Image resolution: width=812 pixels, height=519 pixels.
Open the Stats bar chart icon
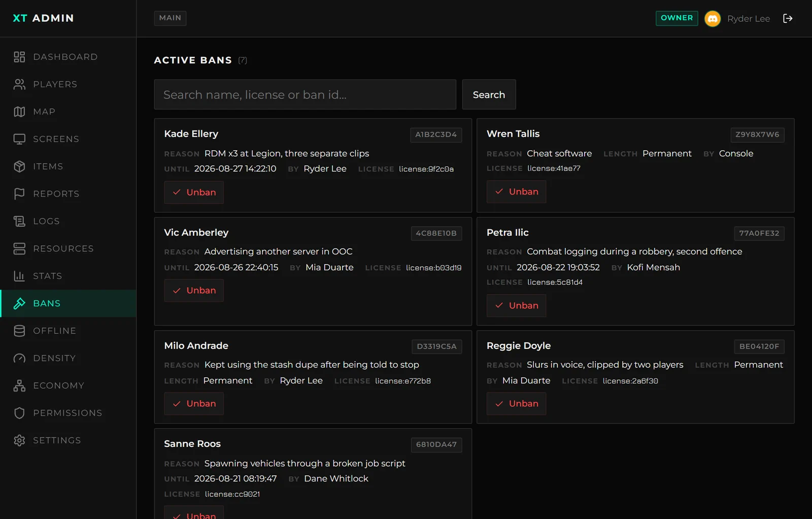[19, 276]
